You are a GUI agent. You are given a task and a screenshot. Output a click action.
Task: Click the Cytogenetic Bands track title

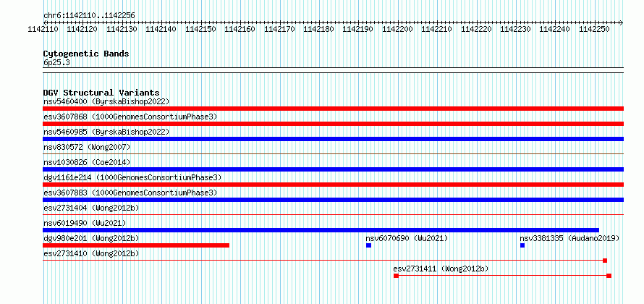click(86, 54)
